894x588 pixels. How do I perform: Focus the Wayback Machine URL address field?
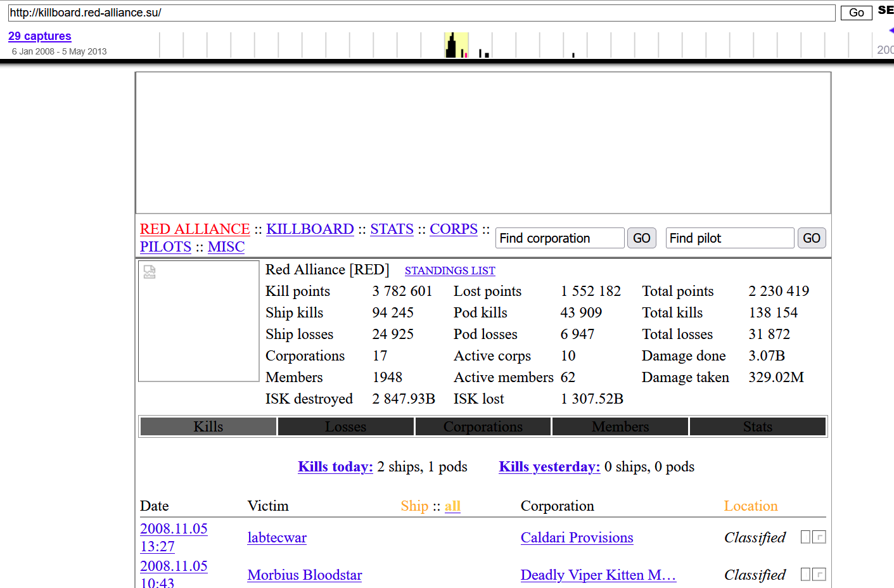coord(422,13)
